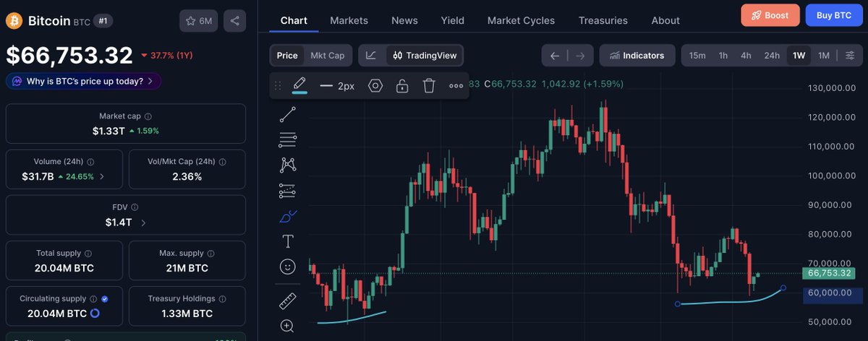Click the pencil line color icon
The image size is (868, 341).
pos(299,85)
